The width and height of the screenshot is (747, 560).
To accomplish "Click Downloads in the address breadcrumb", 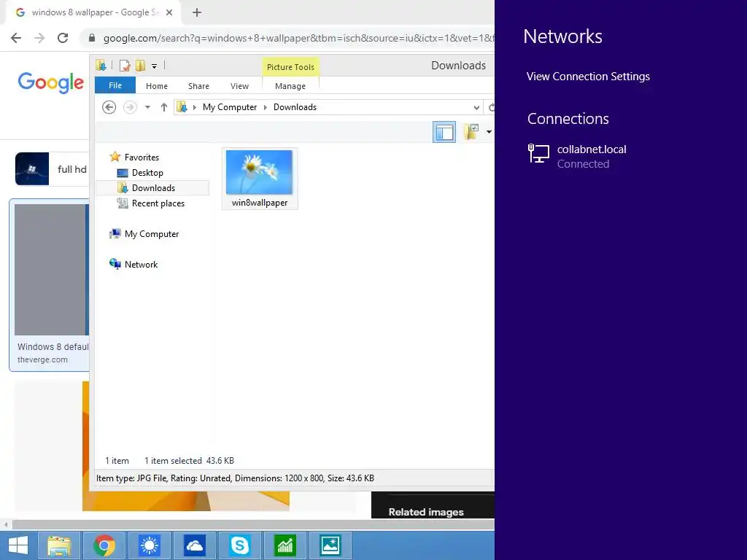I will pos(295,107).
